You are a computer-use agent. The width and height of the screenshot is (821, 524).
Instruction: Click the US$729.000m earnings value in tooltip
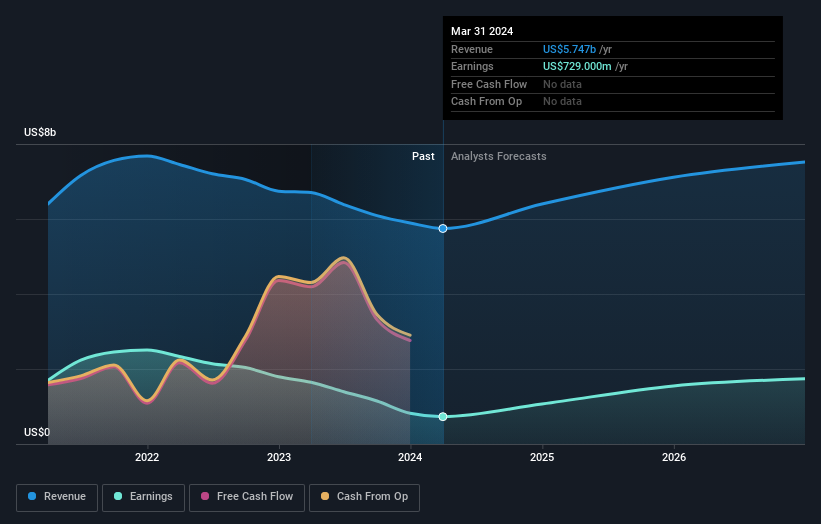point(577,66)
